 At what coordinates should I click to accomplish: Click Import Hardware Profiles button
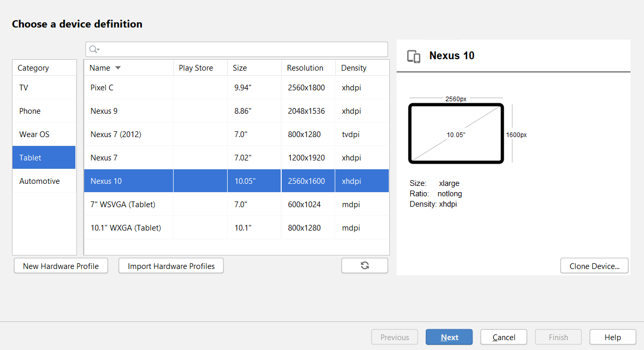tap(171, 266)
